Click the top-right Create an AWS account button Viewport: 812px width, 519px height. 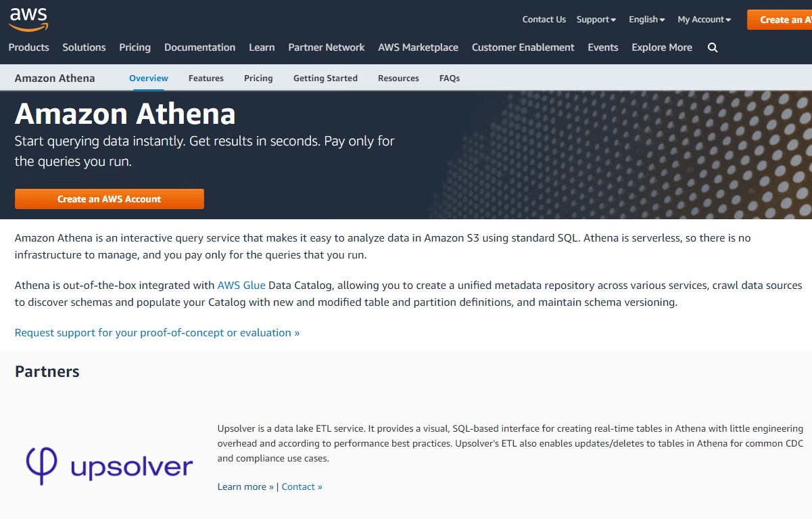point(780,20)
